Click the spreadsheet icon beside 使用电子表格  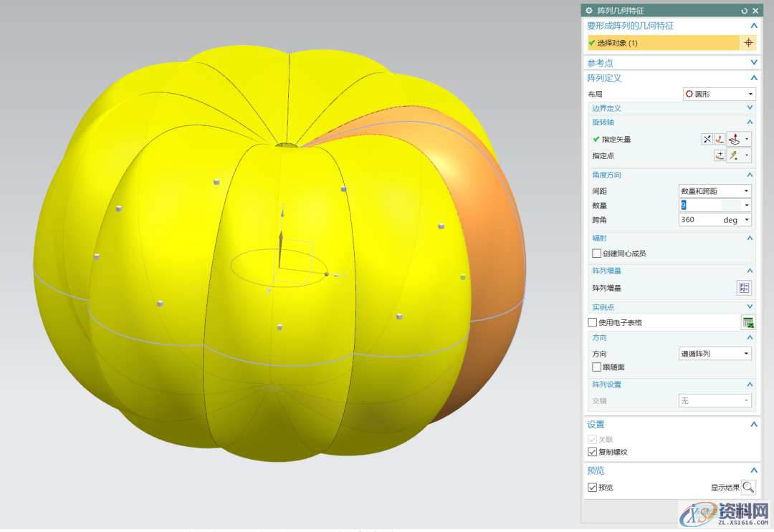(x=747, y=322)
